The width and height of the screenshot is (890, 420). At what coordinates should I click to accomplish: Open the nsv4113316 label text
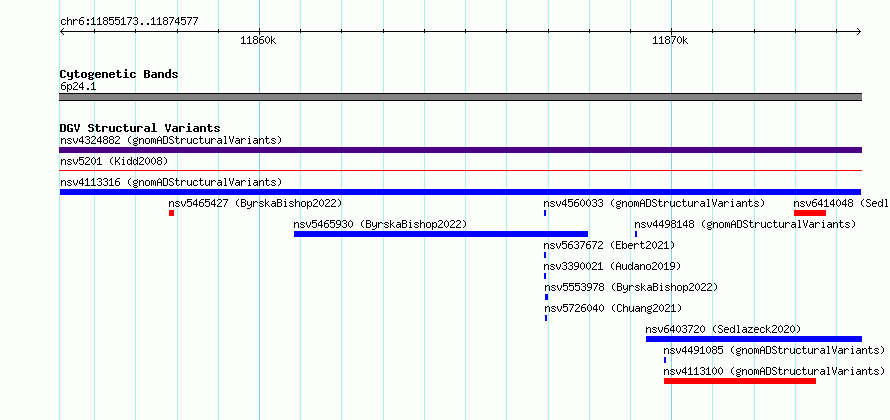[x=171, y=182]
